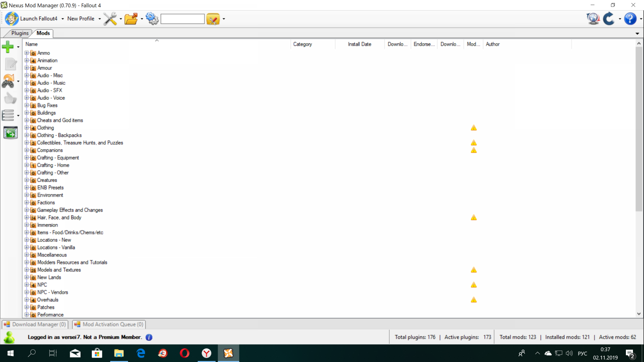The height and width of the screenshot is (362, 644).
Task: Sort by Install Date column header
Action: pos(359,44)
